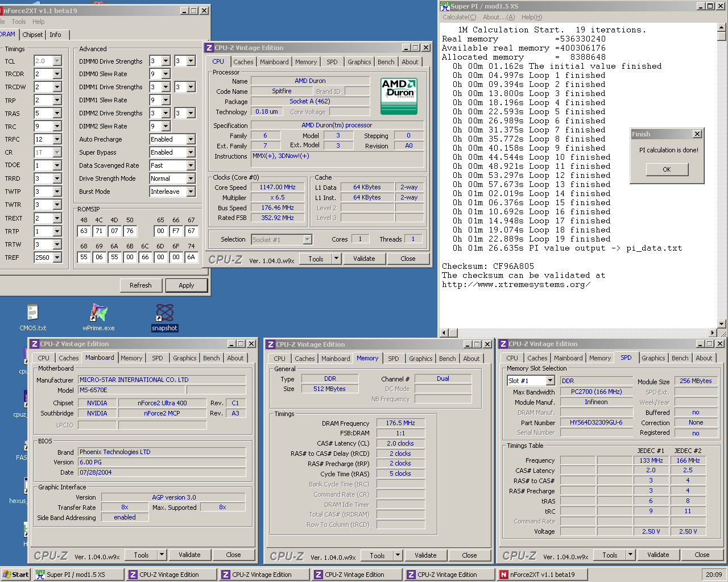Open the Bench tab in the Memory CPU-Z window
Viewport: 728px width, 582px height.
pos(447,359)
